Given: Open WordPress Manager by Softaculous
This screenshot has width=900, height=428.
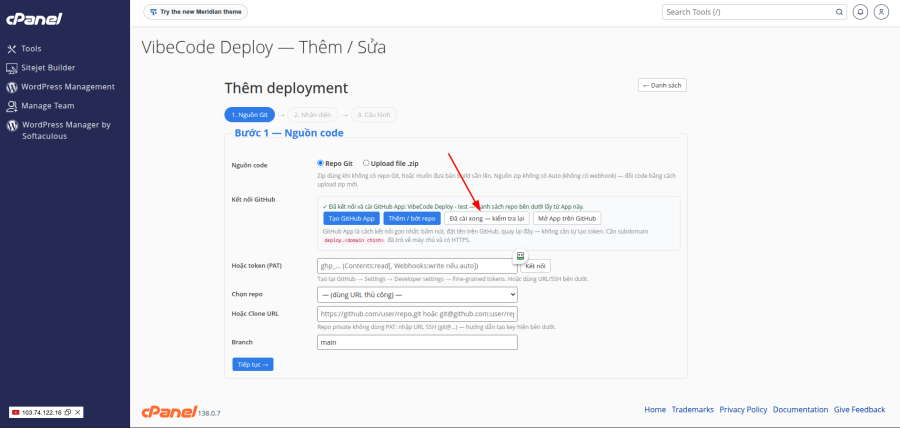Looking at the screenshot, I should [x=65, y=130].
